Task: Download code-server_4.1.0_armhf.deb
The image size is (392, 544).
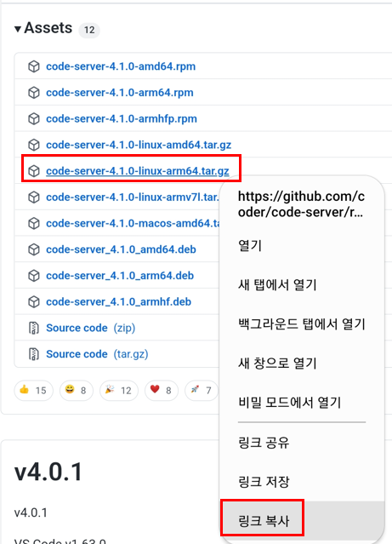Action: tap(118, 302)
